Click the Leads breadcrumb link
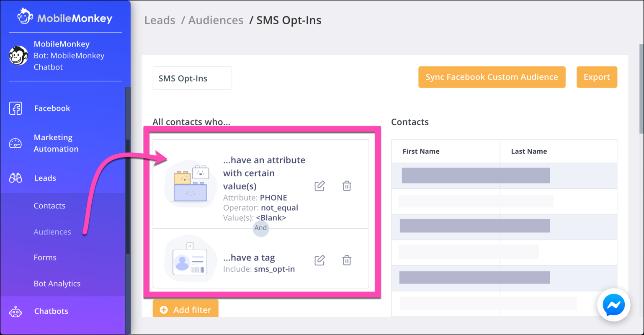This screenshot has width=644, height=335. 160,20
